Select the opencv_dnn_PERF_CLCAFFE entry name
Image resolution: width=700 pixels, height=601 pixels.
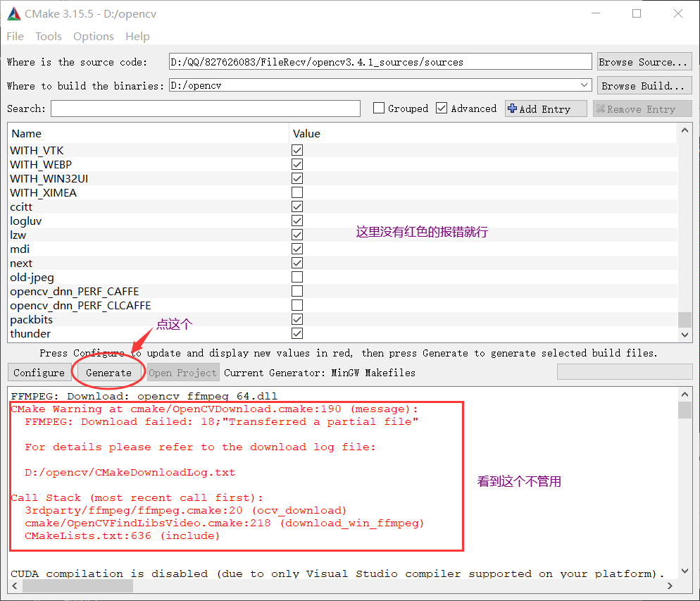(x=80, y=305)
